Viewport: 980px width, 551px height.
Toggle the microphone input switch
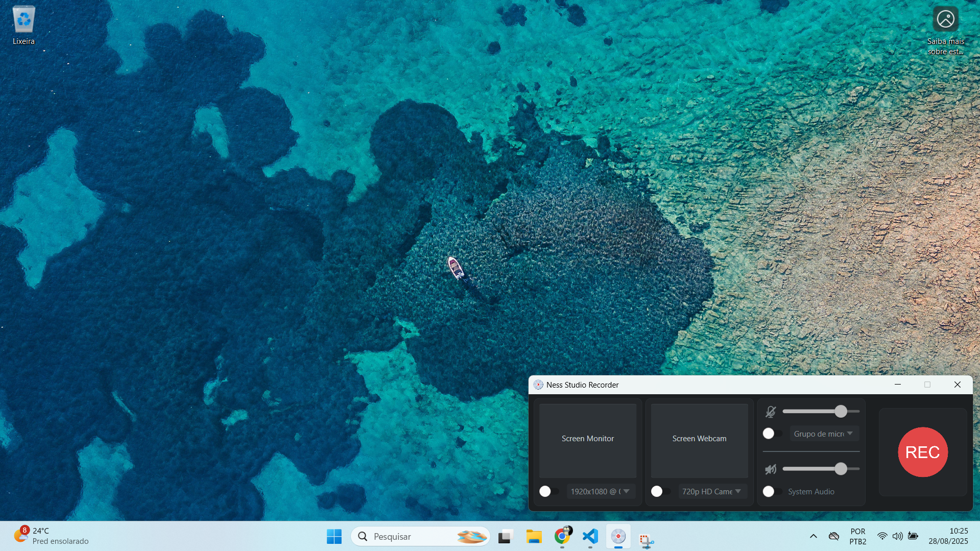pos(772,434)
